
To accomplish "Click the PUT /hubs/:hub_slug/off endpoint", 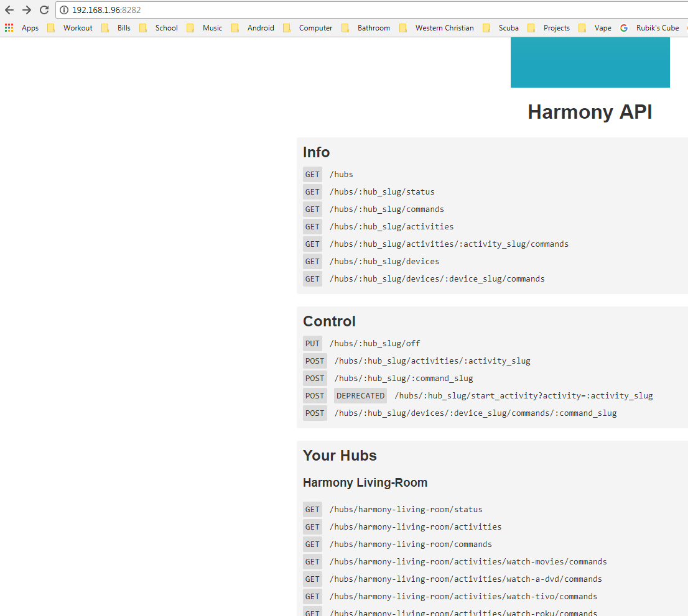I will (x=374, y=343).
